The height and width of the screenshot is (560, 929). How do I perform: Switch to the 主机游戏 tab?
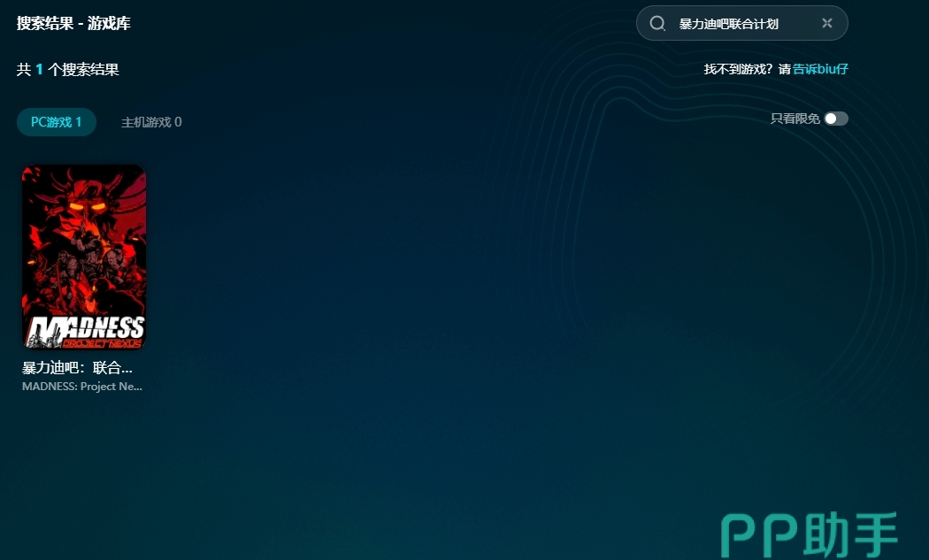click(x=146, y=122)
